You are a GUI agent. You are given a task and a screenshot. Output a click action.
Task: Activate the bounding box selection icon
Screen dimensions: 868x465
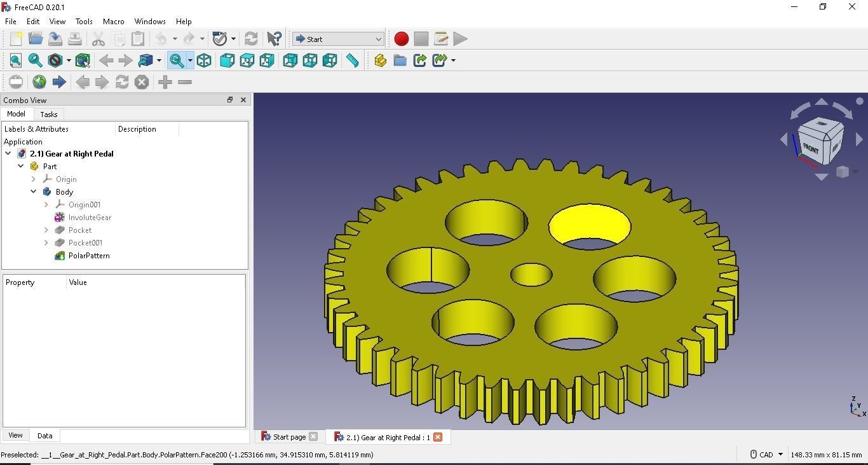pyautogui.click(x=83, y=60)
